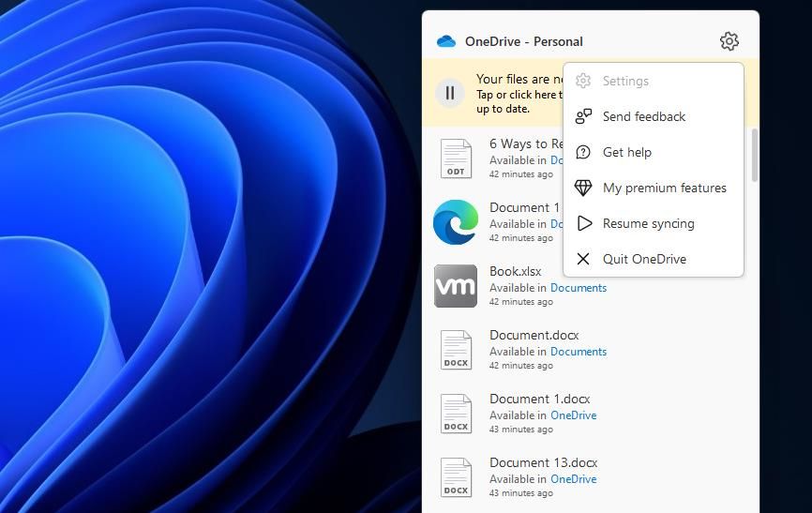Click the Resume syncing play icon

pos(584,223)
